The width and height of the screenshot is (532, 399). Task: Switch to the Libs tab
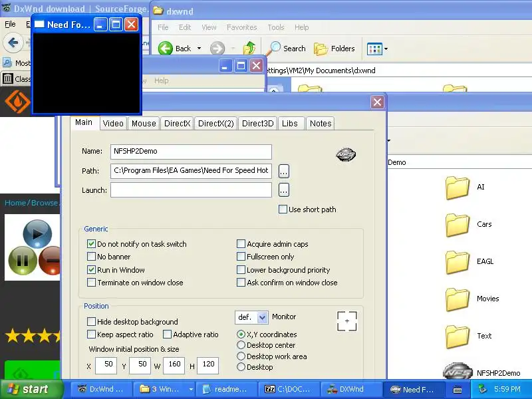point(290,124)
